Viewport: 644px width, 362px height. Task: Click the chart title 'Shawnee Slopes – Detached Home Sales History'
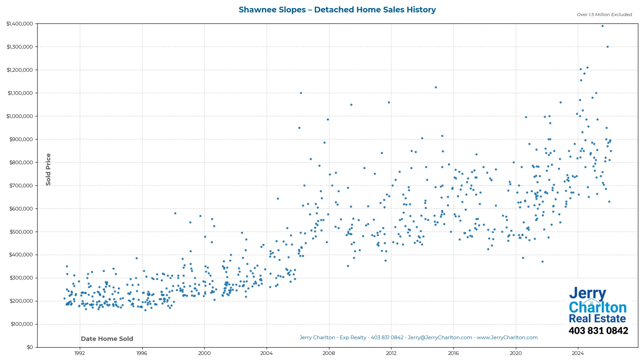point(337,10)
